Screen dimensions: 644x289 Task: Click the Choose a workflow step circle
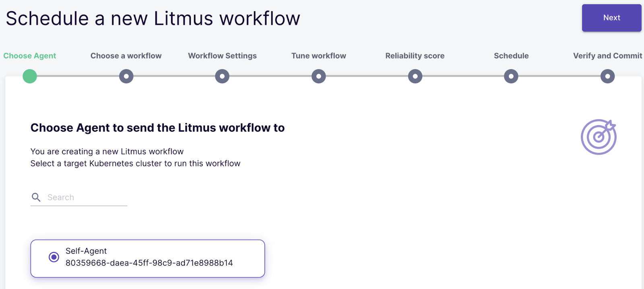click(x=126, y=76)
